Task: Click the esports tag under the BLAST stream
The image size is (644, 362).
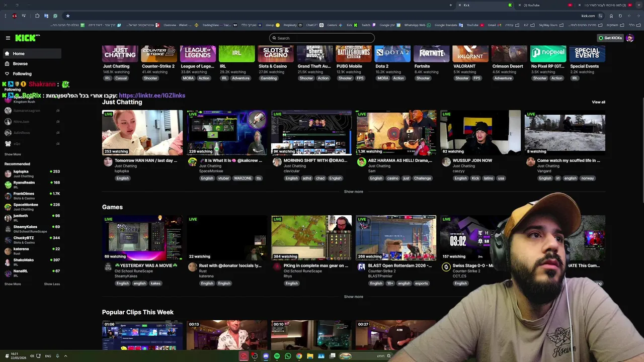Action: click(x=421, y=283)
